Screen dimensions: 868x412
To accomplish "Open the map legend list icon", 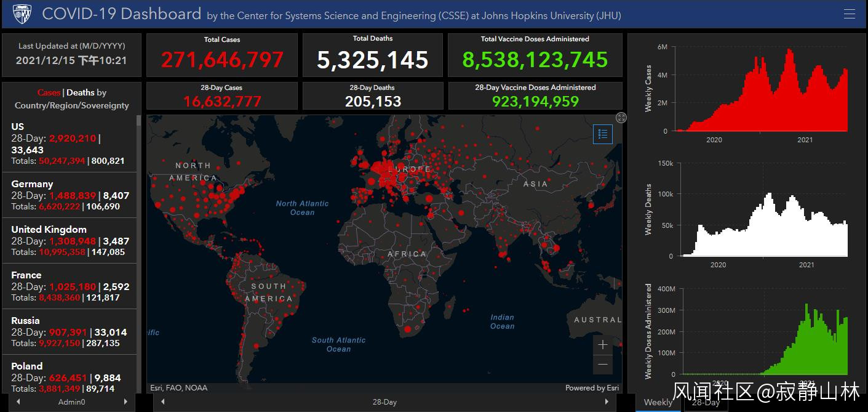I will tap(603, 134).
